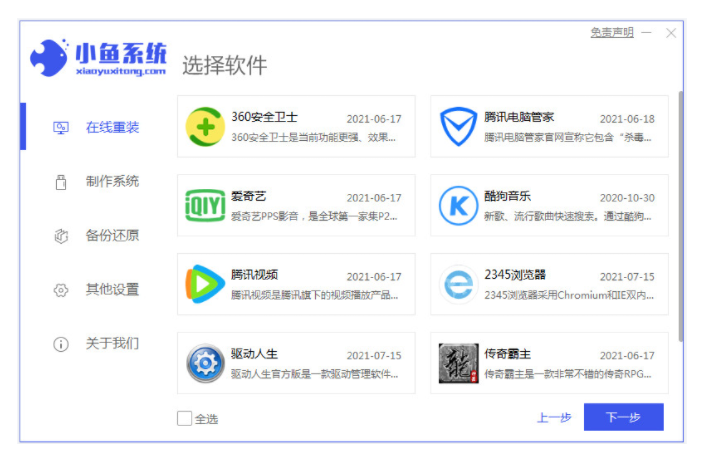This screenshot has width=701, height=453.
Task: Click the 腾讯视频 play logo icon
Action: pos(205,284)
